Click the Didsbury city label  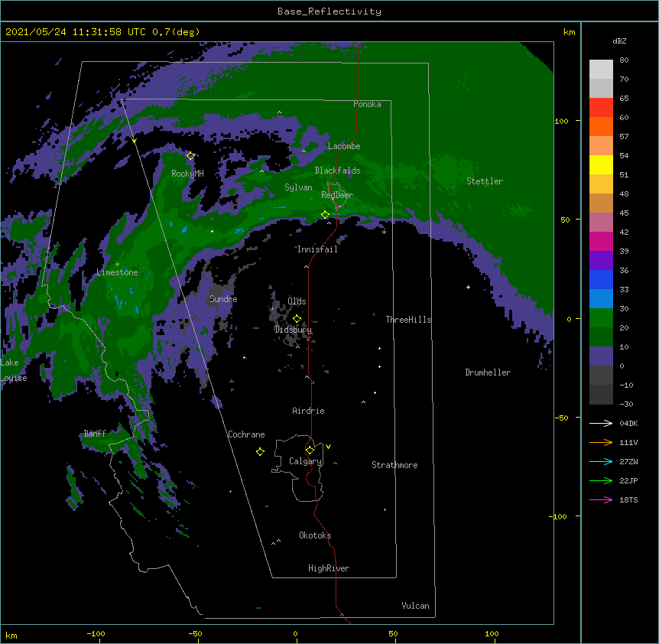tap(293, 330)
